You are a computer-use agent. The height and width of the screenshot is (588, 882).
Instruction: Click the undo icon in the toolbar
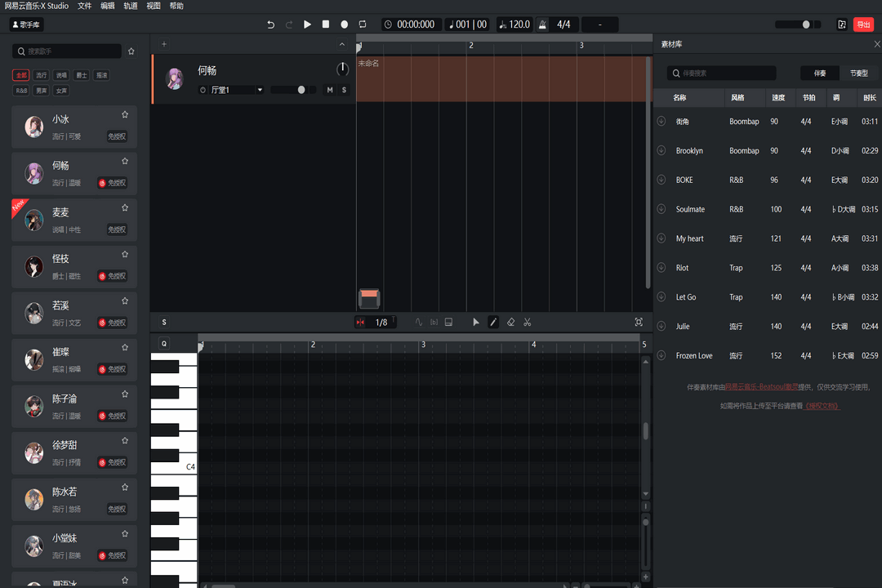pyautogui.click(x=270, y=24)
